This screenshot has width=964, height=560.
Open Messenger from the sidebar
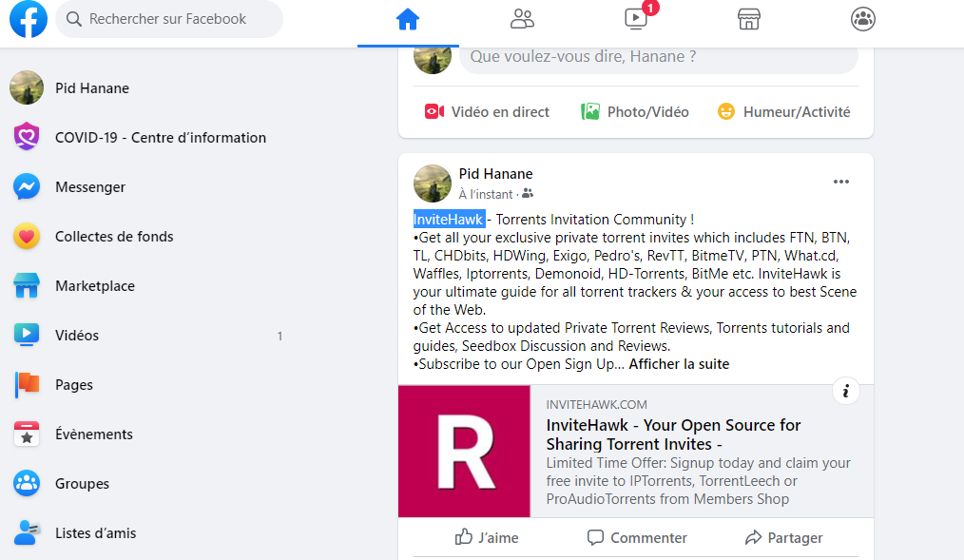[90, 187]
